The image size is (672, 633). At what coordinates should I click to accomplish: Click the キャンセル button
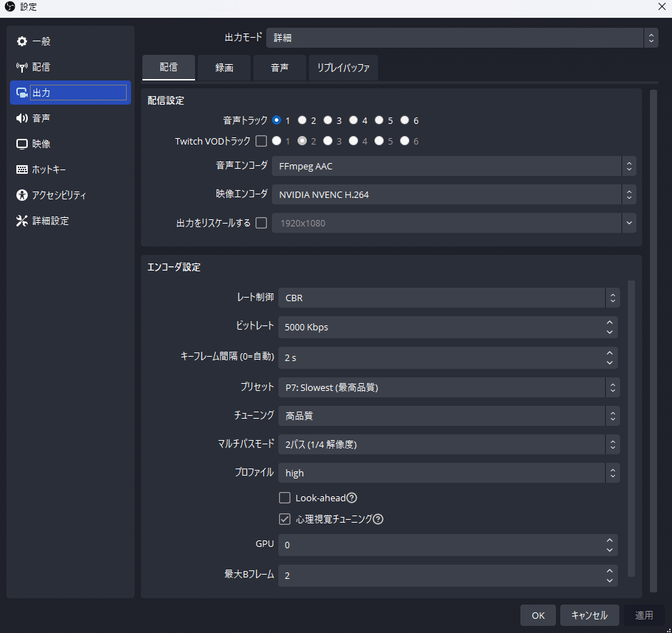tap(589, 615)
